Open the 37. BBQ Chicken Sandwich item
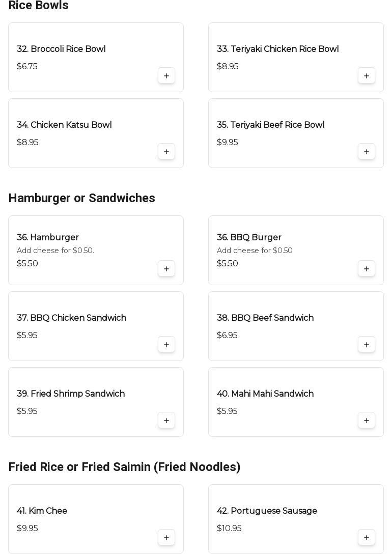The width and height of the screenshot is (392, 554). pos(71,318)
